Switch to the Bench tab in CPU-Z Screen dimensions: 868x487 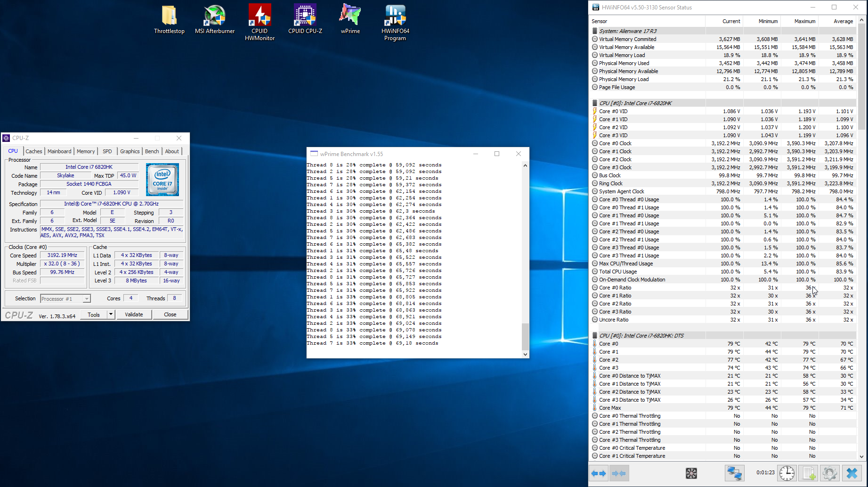tap(152, 151)
